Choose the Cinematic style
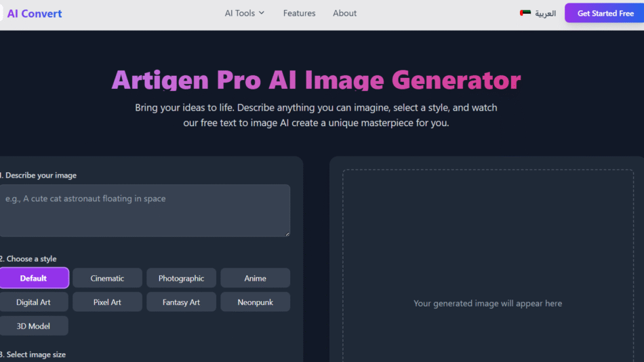 coord(107,278)
